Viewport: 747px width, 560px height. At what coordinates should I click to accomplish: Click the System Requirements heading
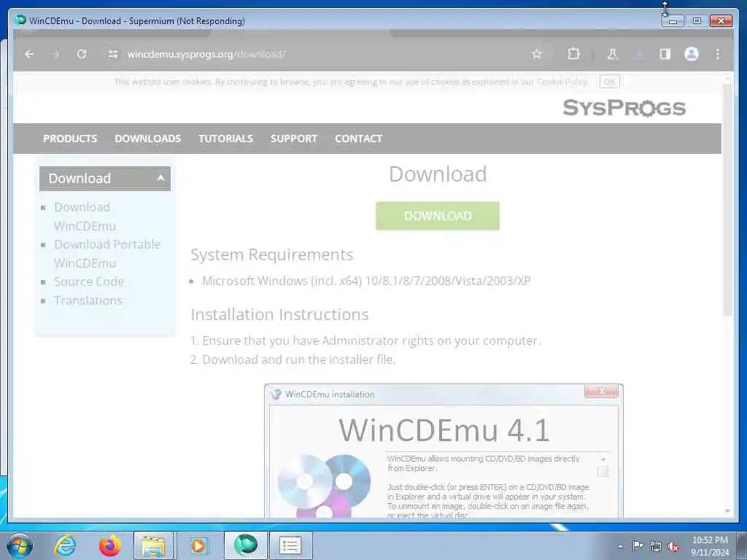(271, 254)
